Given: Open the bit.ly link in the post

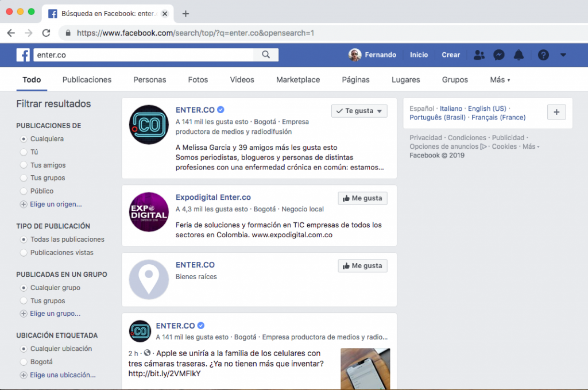Looking at the screenshot, I should [165, 373].
